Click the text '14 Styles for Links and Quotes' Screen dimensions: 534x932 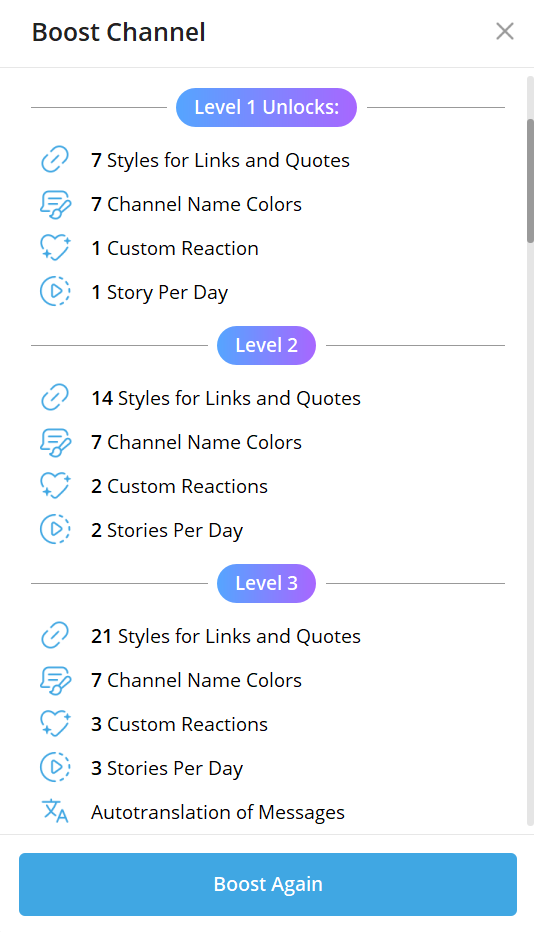point(226,399)
